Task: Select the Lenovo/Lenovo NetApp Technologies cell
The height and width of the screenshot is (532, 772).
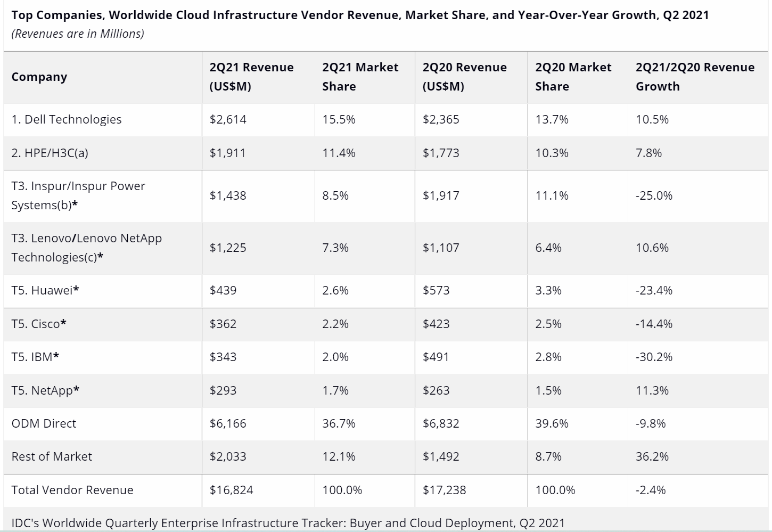Action: [86, 248]
